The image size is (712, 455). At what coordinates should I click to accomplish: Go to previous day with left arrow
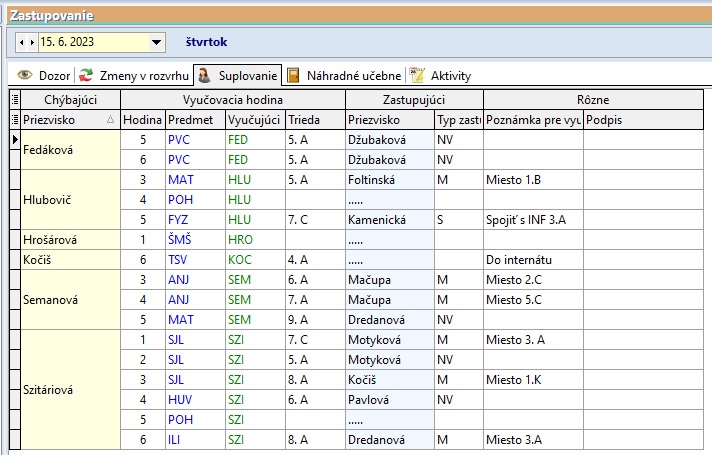click(22, 43)
